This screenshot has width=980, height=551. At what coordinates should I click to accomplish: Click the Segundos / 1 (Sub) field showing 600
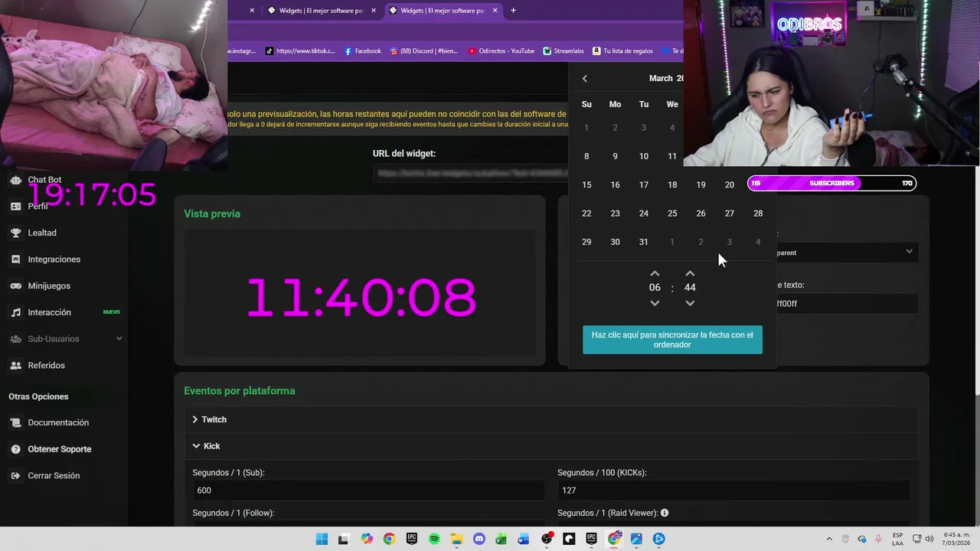point(368,491)
